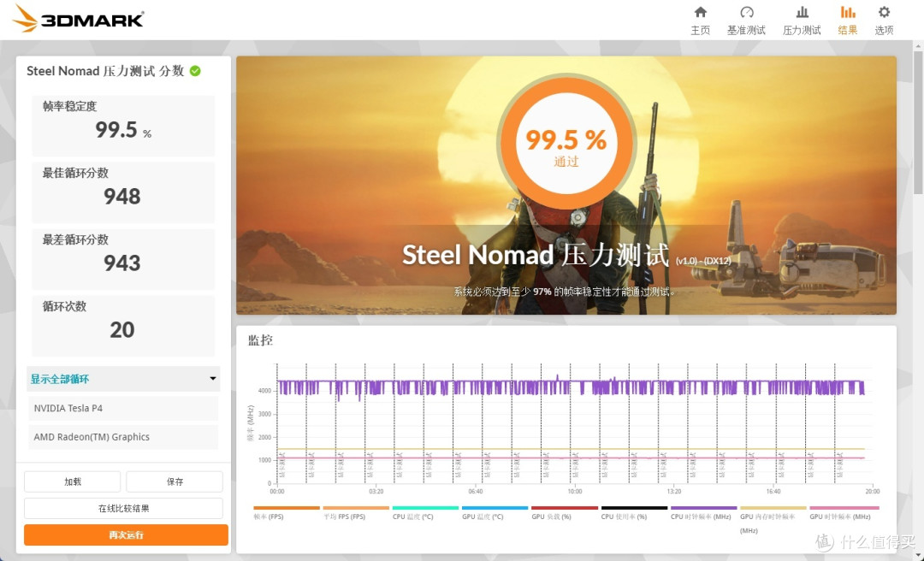
Task: Toggle the CPU 温度 legend swatch
Action: pos(425,507)
